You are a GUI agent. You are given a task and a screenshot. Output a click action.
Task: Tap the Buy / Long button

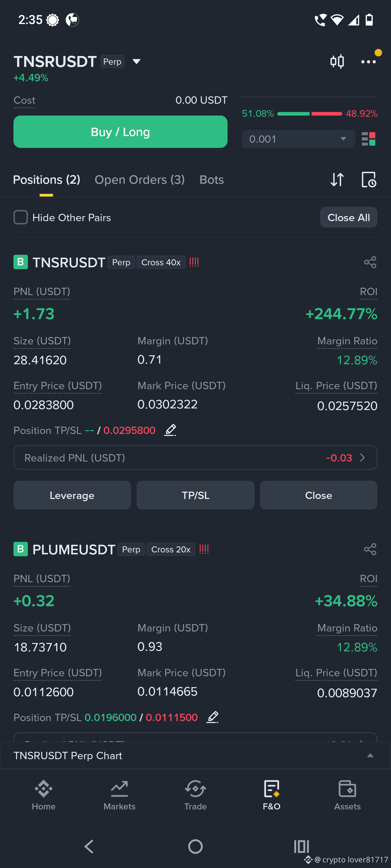[x=121, y=132]
